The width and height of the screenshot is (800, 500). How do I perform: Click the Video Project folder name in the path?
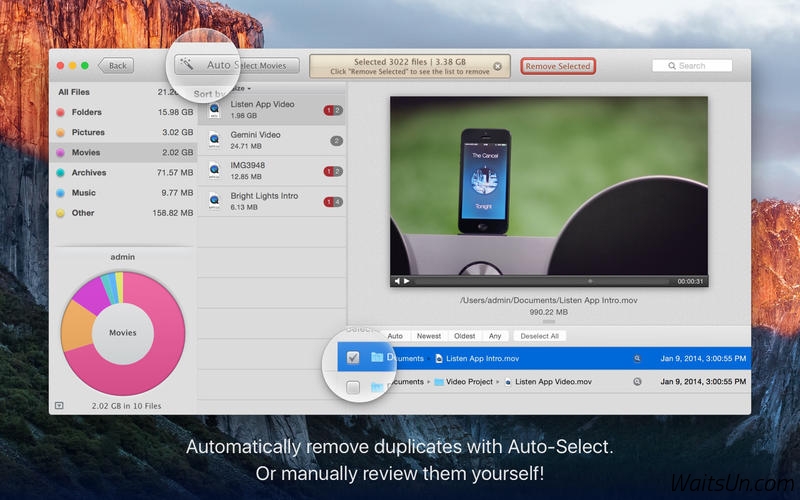(x=469, y=382)
